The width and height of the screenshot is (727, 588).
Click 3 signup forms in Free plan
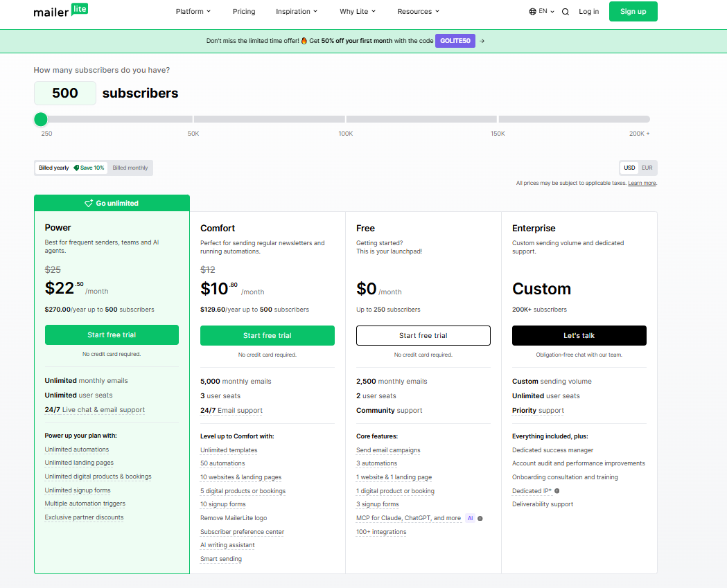[x=378, y=504]
